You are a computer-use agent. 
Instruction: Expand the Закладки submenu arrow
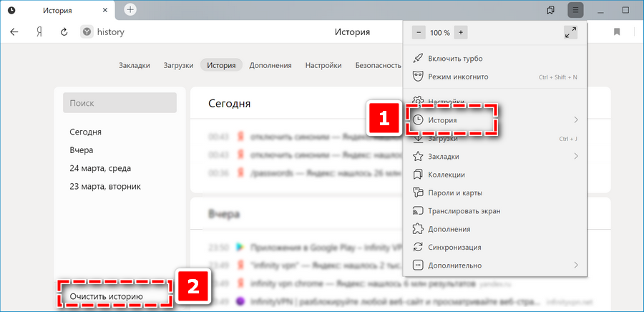tap(576, 156)
